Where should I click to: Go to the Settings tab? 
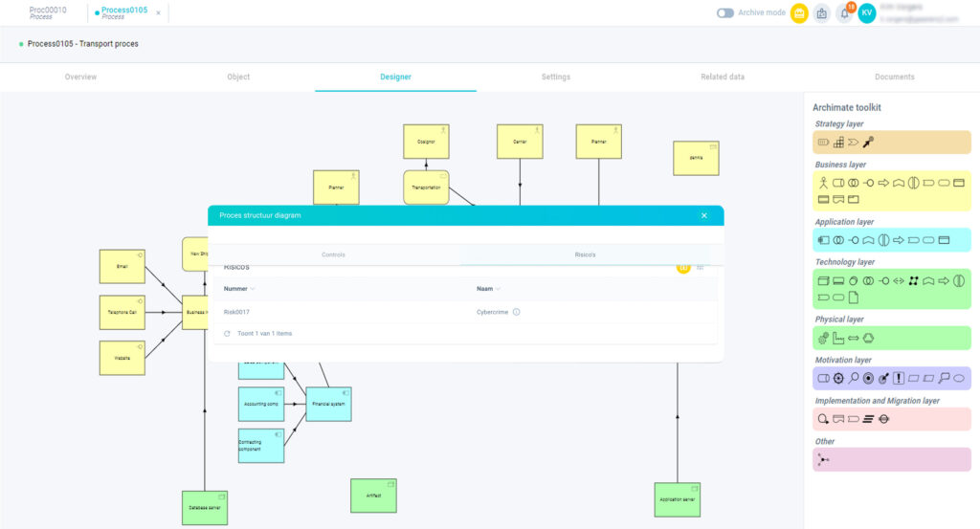coord(555,77)
